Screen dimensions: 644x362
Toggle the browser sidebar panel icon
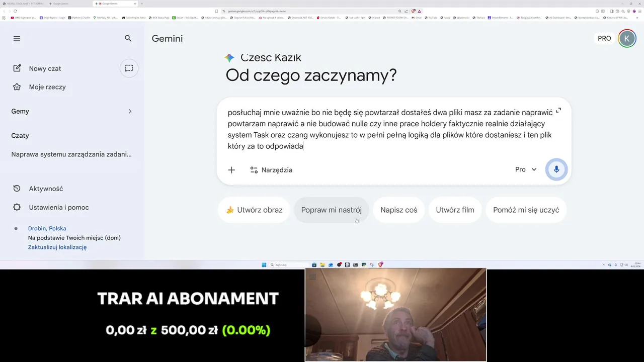click(611, 11)
